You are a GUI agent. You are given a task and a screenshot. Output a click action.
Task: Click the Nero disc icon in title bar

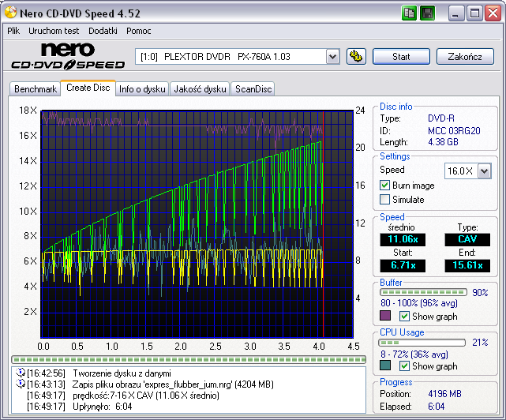coord(10,13)
